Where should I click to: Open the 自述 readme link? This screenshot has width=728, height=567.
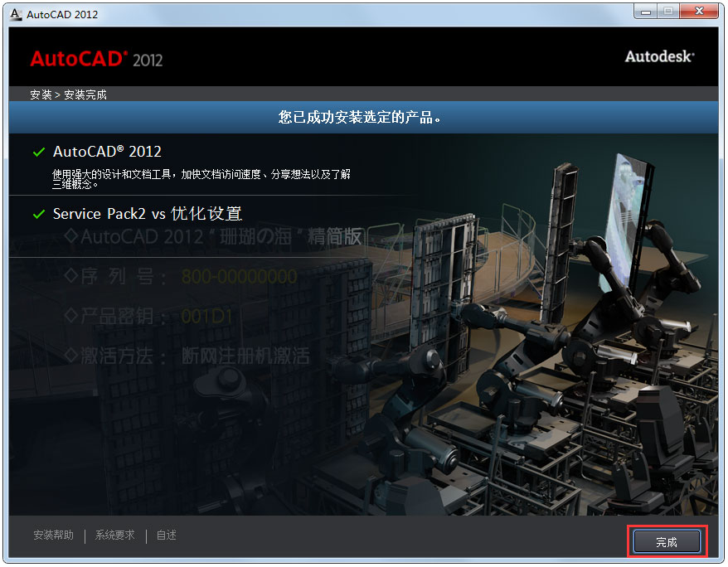(x=165, y=535)
